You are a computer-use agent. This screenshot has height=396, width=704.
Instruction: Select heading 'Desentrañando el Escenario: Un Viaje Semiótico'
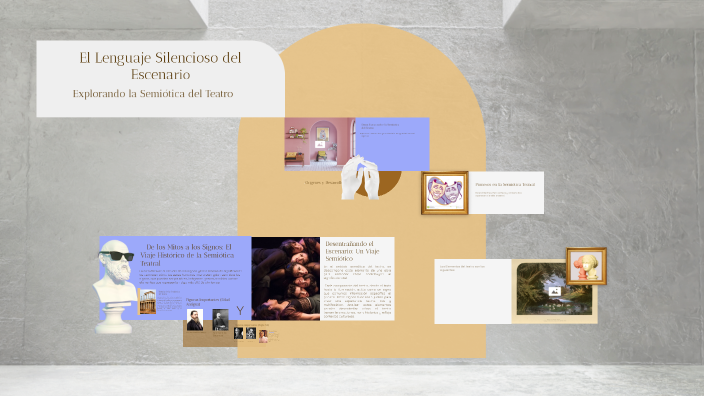[x=352, y=251]
